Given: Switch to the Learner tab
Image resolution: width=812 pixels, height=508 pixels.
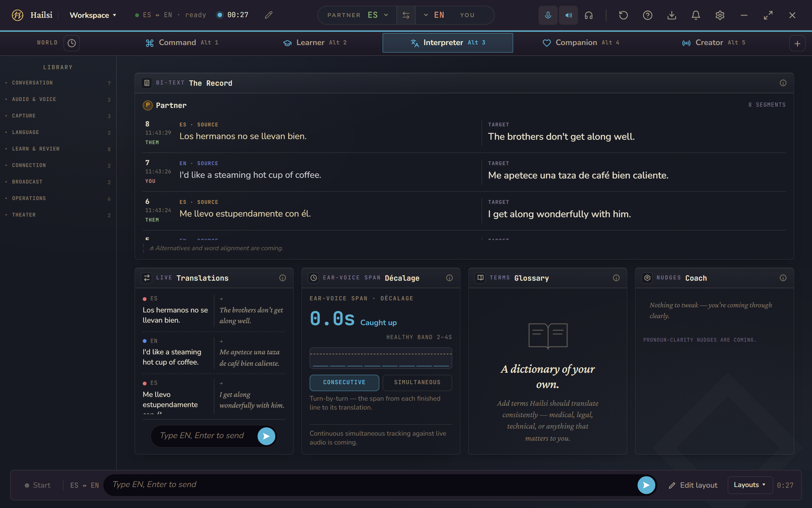Looking at the screenshot, I should [315, 43].
